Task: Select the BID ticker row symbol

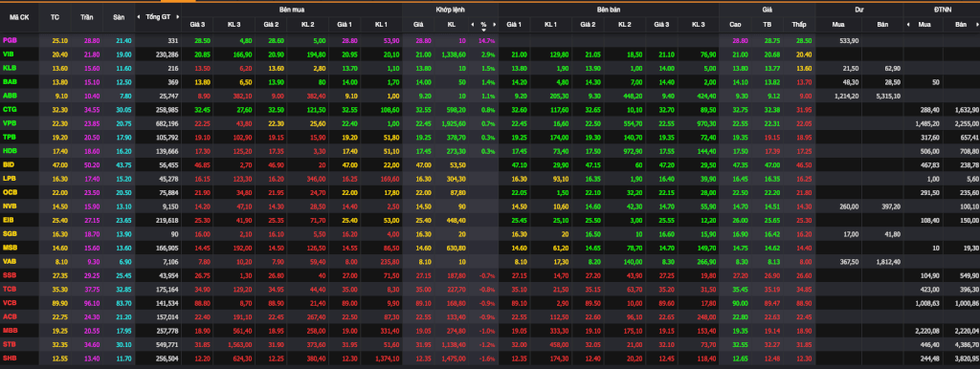Action: point(9,164)
